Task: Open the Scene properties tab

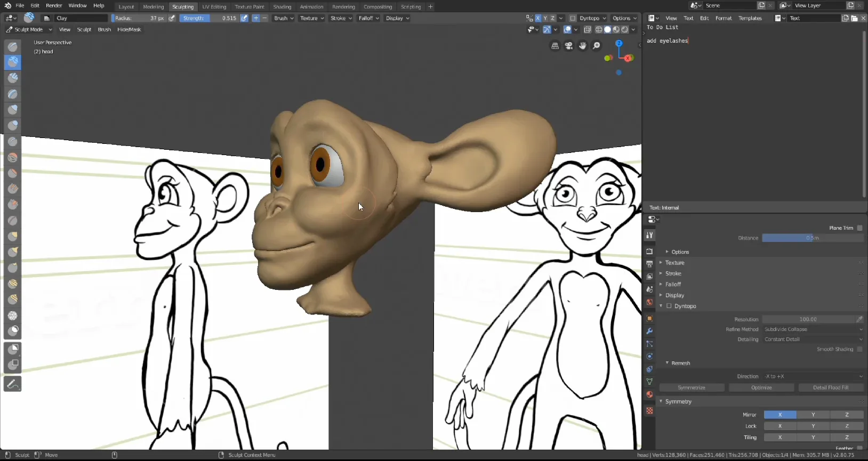Action: (x=649, y=289)
